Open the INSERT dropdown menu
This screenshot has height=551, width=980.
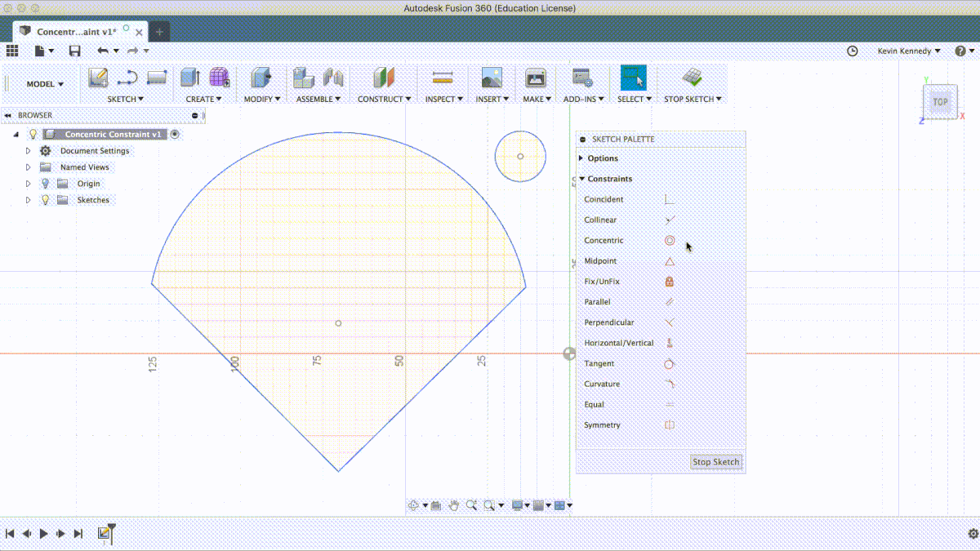click(x=492, y=99)
